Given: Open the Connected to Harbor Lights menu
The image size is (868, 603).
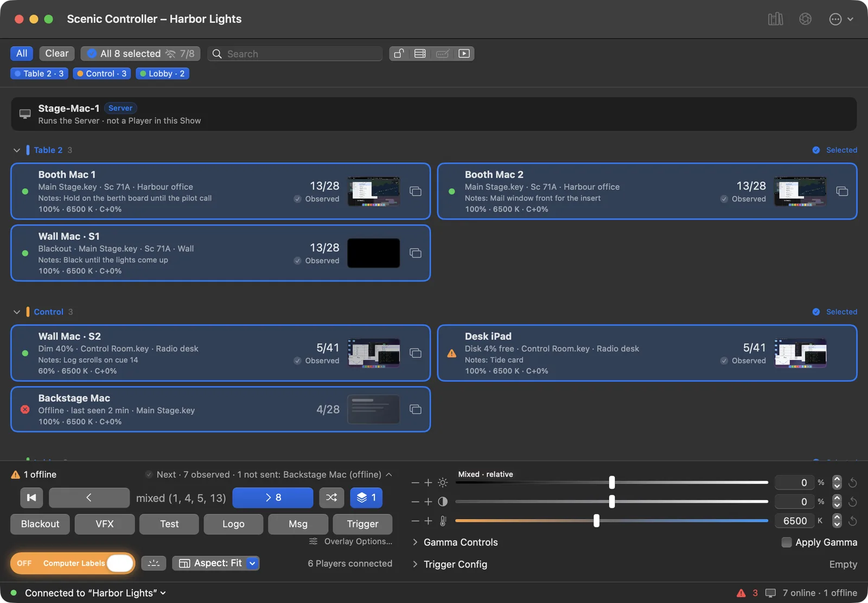Looking at the screenshot, I should click(95, 593).
